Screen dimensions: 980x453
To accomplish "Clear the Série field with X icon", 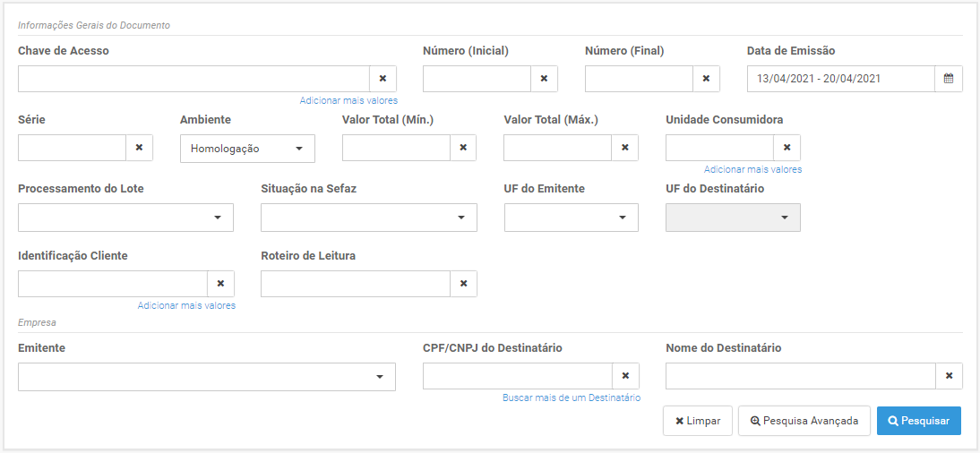I will [140, 148].
